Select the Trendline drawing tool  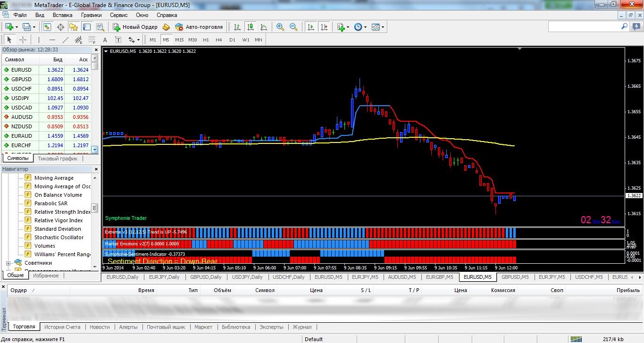point(66,40)
